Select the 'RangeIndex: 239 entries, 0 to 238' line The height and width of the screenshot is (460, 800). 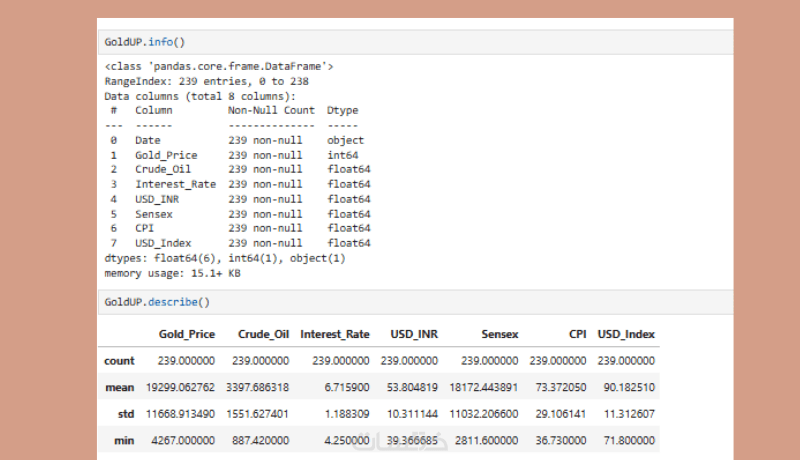pos(206,82)
